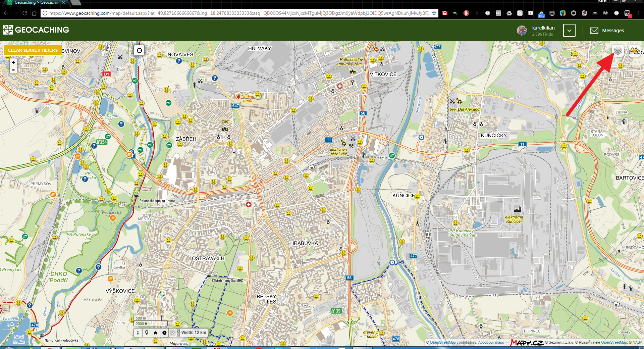
Task: Close the Geocaching browser tab
Action: tap(63, 2)
